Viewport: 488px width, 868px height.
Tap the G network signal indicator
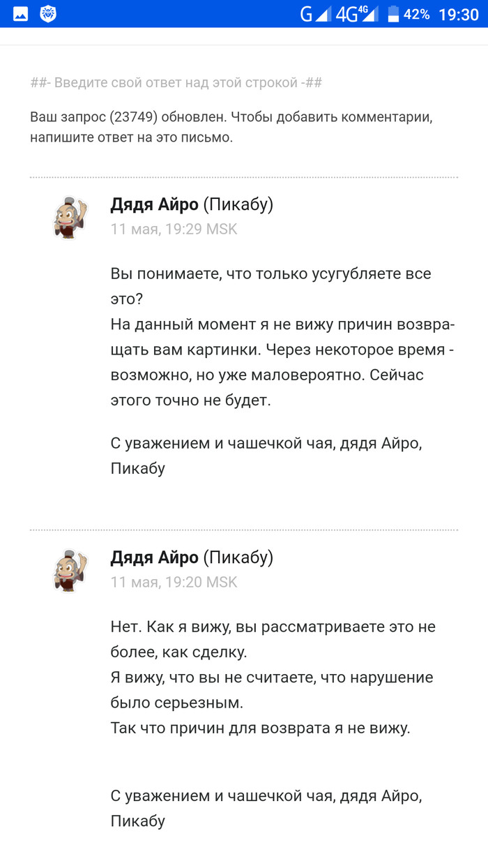coord(314,14)
